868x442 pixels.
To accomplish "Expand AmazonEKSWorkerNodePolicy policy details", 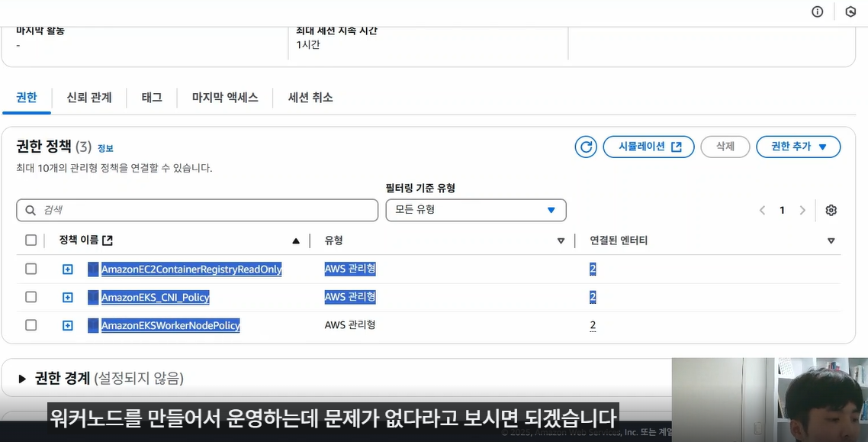I will click(68, 326).
